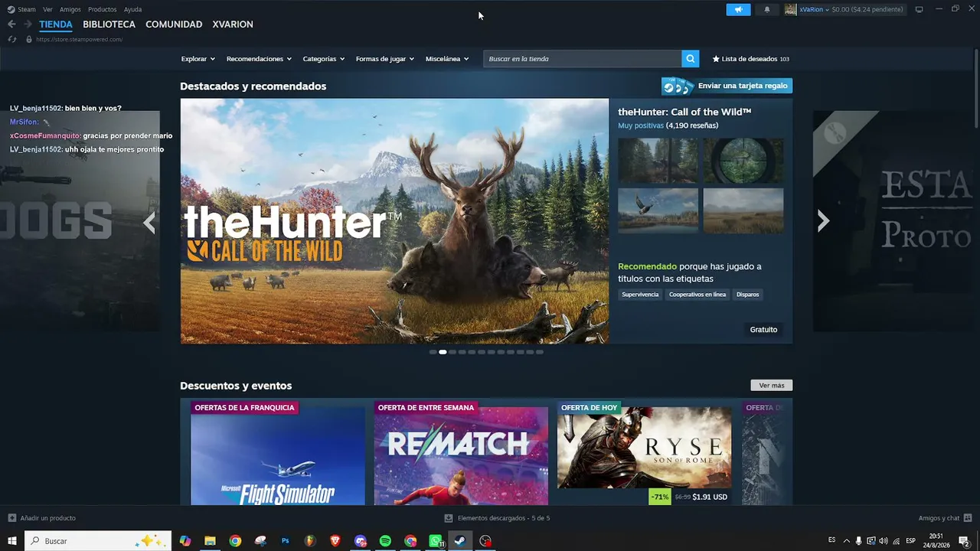This screenshot has height=551, width=980.
Task: Expand the Formas de jugar dropdown
Action: click(x=385, y=59)
